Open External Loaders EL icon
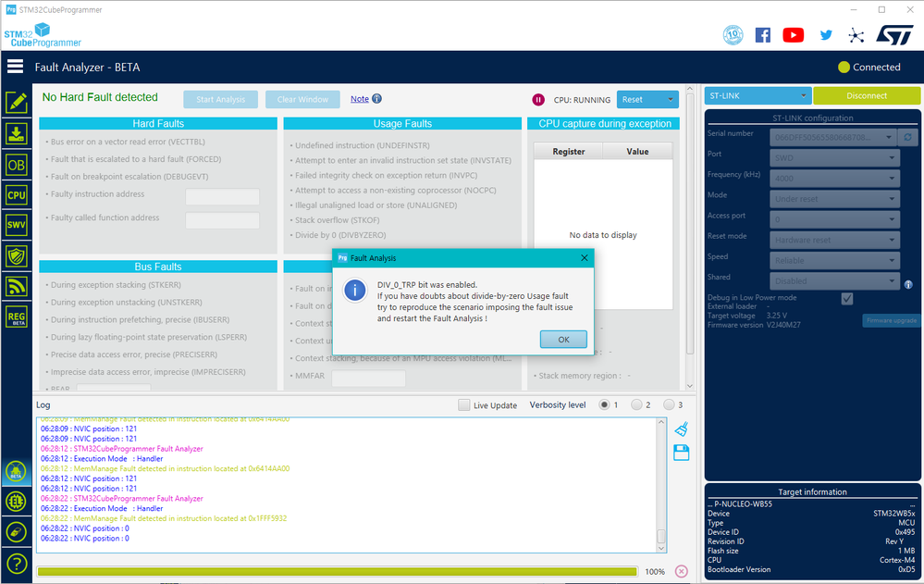Viewport: 924px width, 584px height. [x=17, y=502]
